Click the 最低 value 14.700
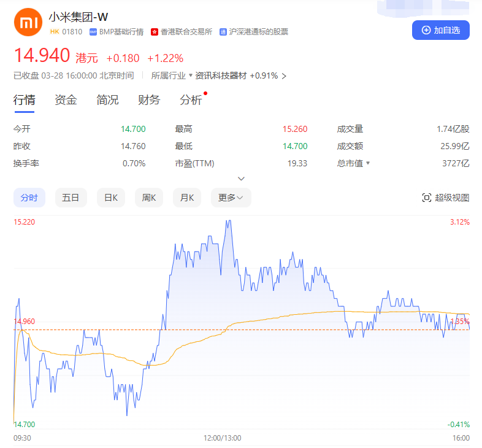Image resolution: width=482 pixels, height=448 pixels. (295, 146)
